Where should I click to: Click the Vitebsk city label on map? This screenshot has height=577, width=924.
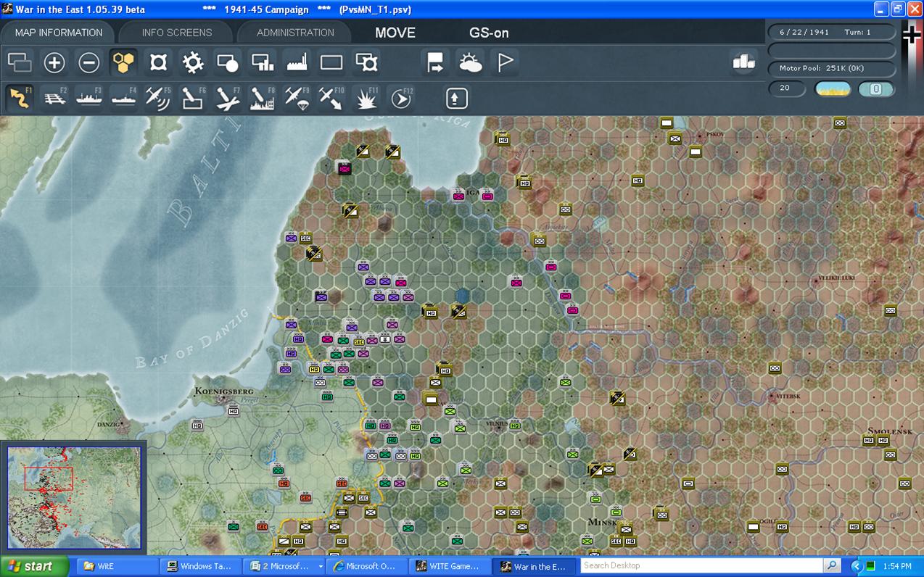coord(788,397)
